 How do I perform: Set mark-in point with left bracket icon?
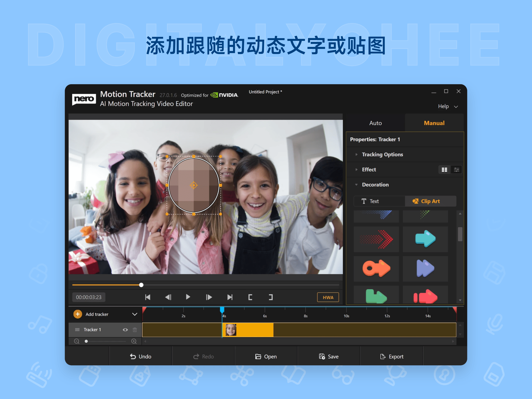tap(250, 297)
